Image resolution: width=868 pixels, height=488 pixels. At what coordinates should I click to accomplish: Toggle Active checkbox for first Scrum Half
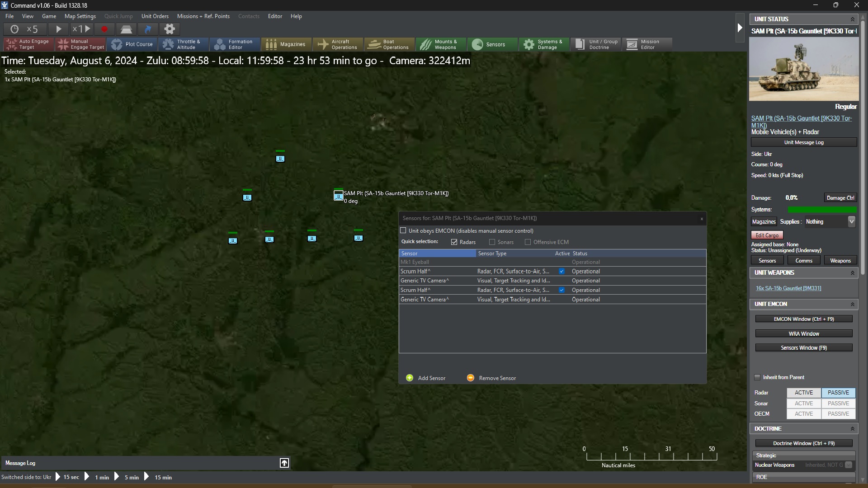pos(562,272)
